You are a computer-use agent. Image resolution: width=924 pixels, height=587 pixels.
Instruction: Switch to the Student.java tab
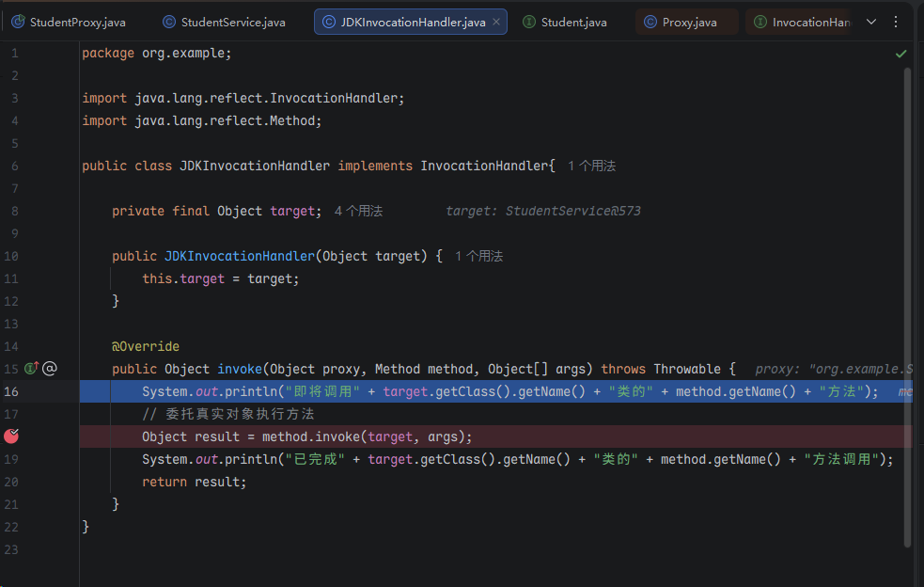point(573,22)
